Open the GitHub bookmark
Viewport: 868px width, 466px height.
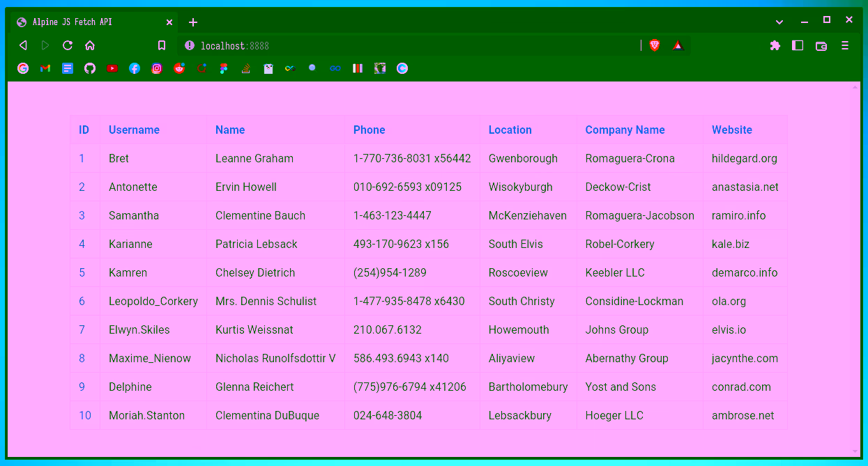(x=90, y=68)
